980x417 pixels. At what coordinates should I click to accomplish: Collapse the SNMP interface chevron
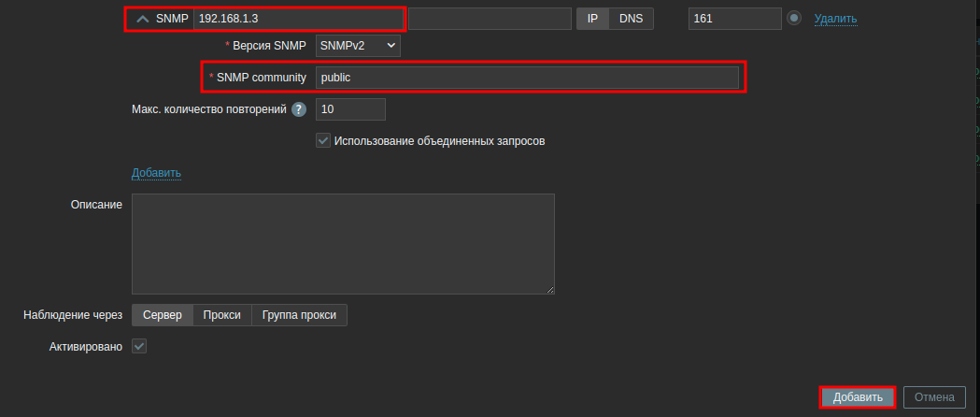click(143, 19)
